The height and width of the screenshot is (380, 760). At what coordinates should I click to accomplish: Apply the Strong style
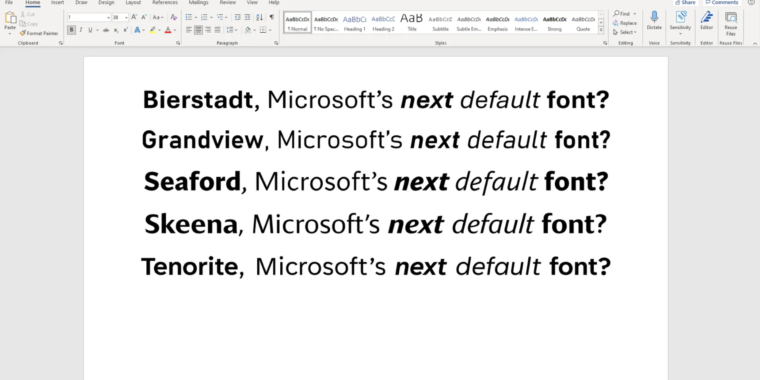pos(554,22)
